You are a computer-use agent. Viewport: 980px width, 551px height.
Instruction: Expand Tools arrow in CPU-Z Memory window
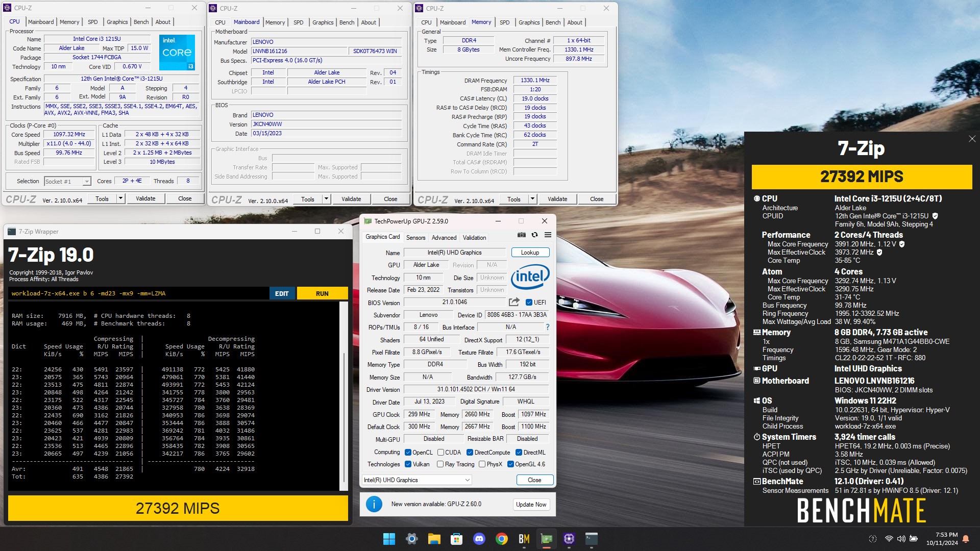pyautogui.click(x=532, y=199)
